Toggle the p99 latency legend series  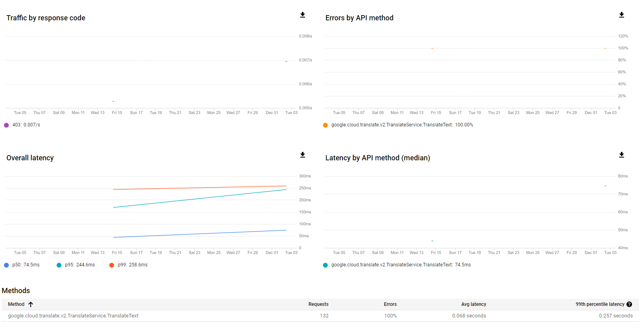(112, 265)
